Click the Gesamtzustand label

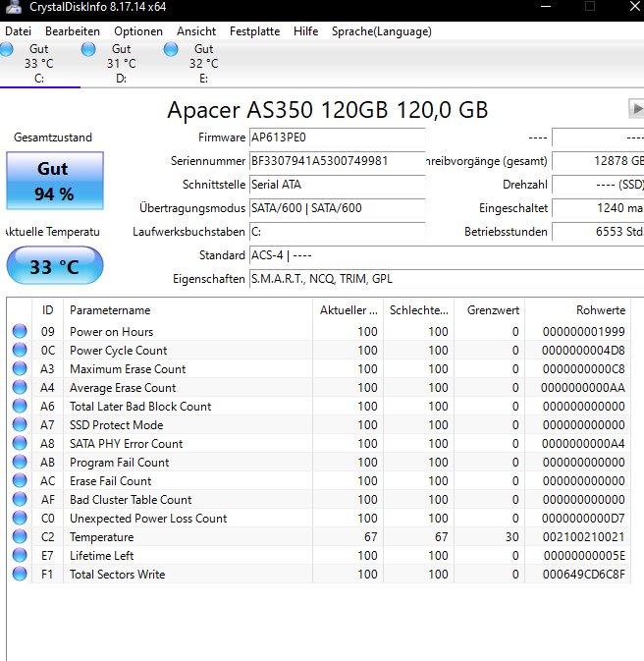coord(53,138)
